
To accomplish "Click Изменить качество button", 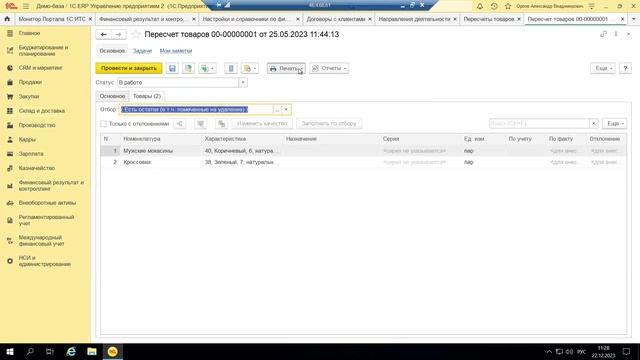I will pos(262,124).
